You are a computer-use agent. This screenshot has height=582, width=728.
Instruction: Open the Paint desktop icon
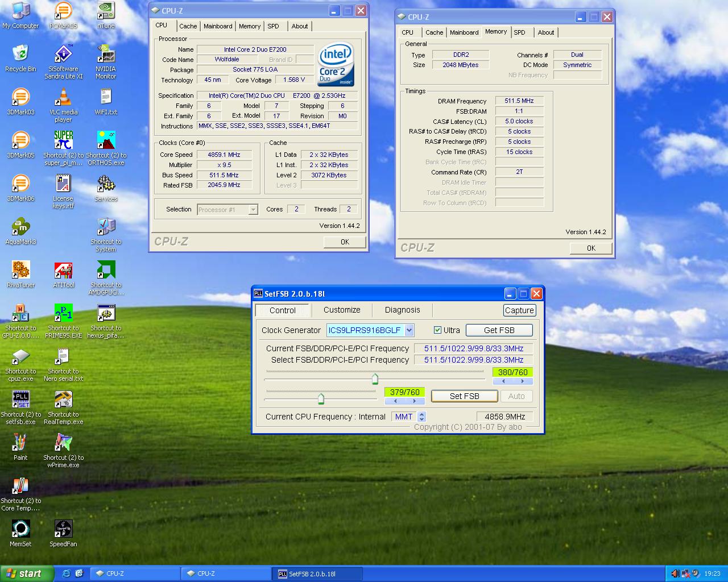[20, 447]
